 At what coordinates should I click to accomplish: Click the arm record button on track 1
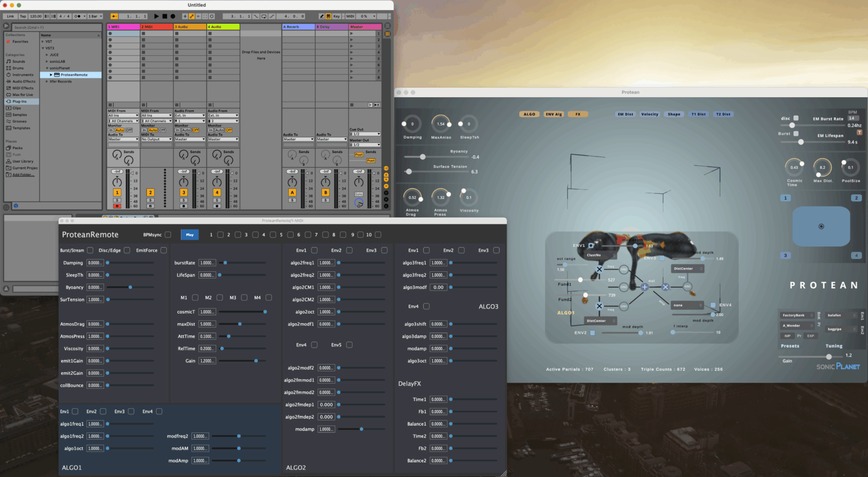[x=117, y=206]
